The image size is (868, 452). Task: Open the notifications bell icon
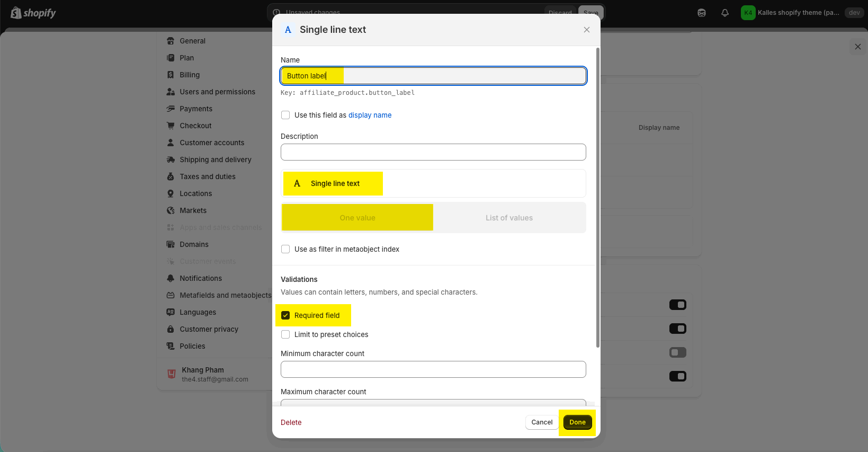click(725, 13)
